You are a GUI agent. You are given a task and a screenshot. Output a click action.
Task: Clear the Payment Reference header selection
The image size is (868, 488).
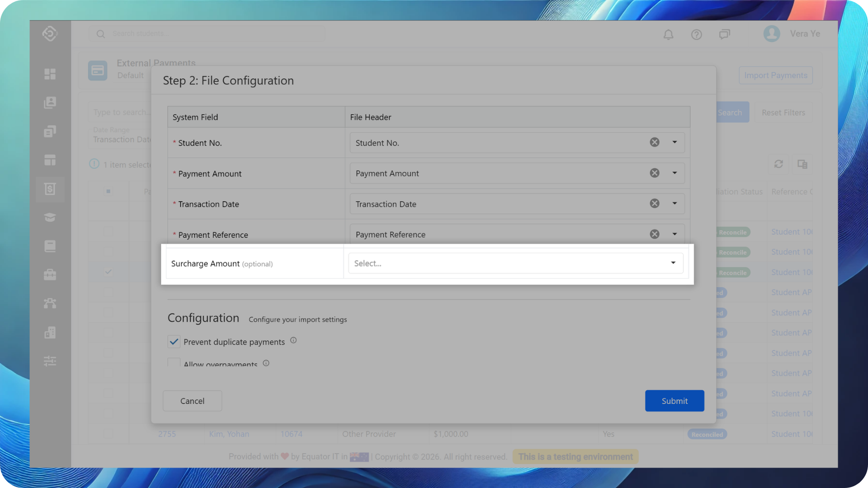pos(654,234)
